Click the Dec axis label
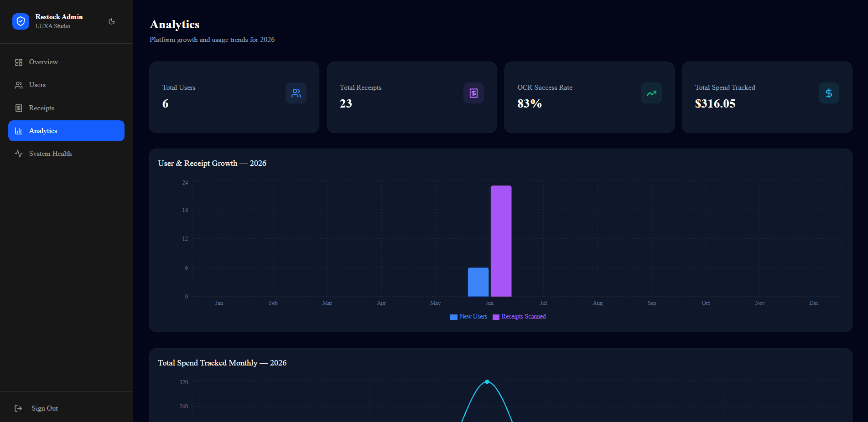The height and width of the screenshot is (422, 868). click(814, 303)
